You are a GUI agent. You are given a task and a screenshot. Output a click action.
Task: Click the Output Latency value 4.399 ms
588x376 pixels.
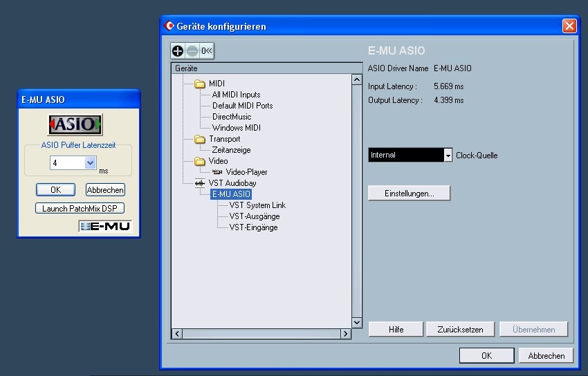point(448,100)
